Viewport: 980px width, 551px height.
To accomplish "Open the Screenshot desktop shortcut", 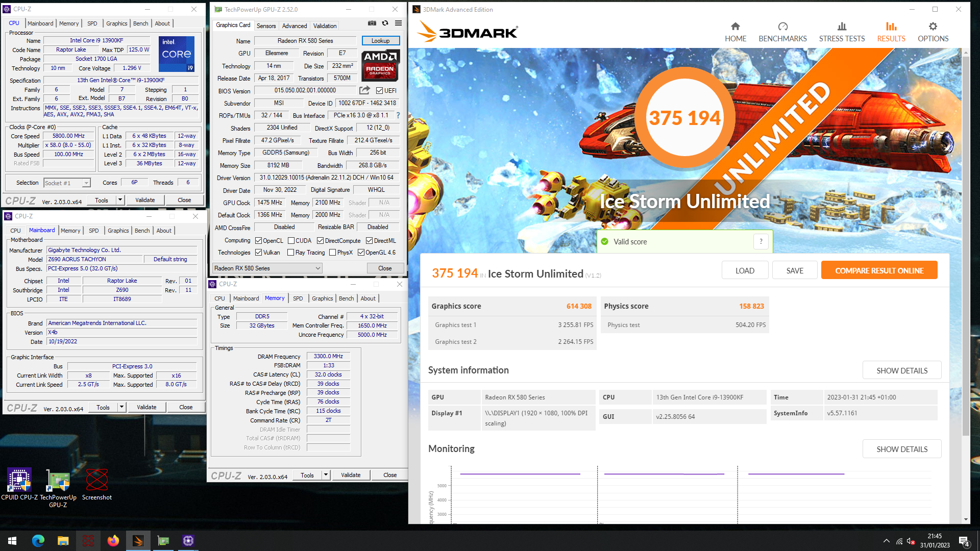I will point(97,485).
